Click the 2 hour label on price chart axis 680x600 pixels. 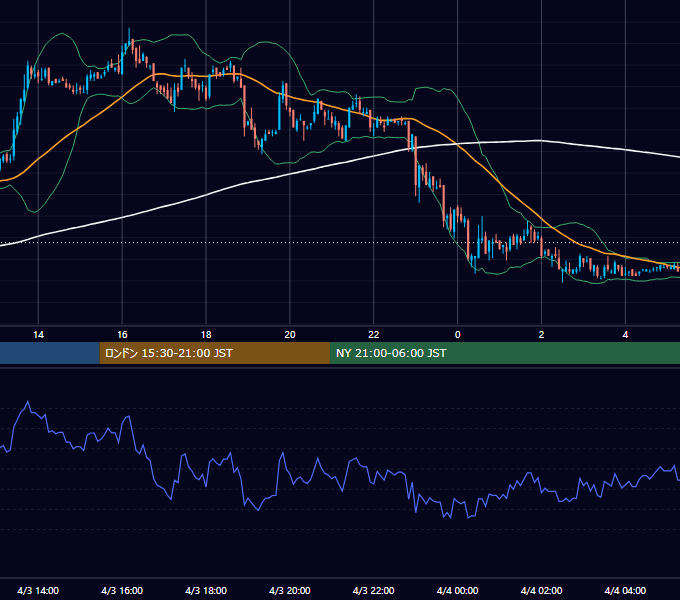click(541, 335)
